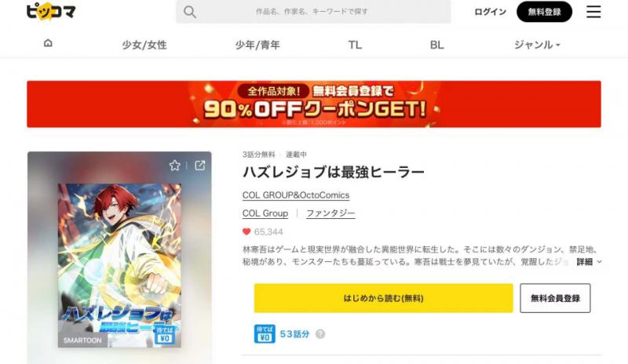Image resolution: width=628 pixels, height=364 pixels.
Task: Open the 少女/女性 tab
Action: [144, 45]
